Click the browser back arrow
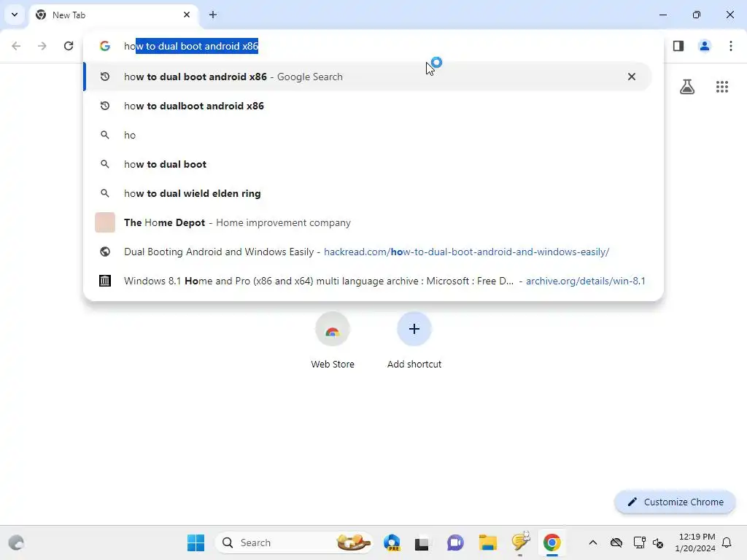747x560 pixels. click(16, 46)
